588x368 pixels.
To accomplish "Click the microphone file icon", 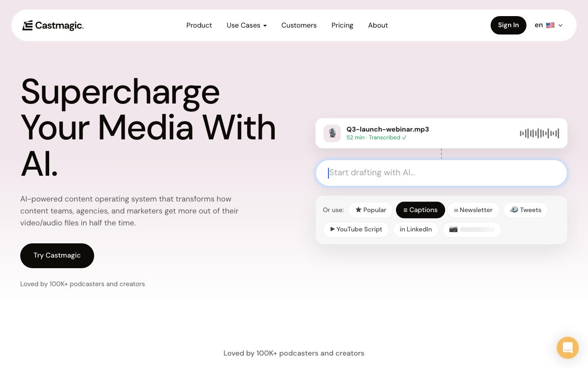I will click(332, 133).
